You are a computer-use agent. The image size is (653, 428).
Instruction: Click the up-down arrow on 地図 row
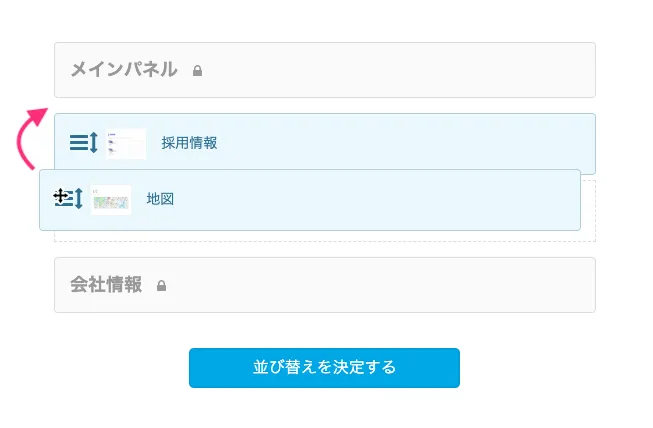click(x=79, y=199)
